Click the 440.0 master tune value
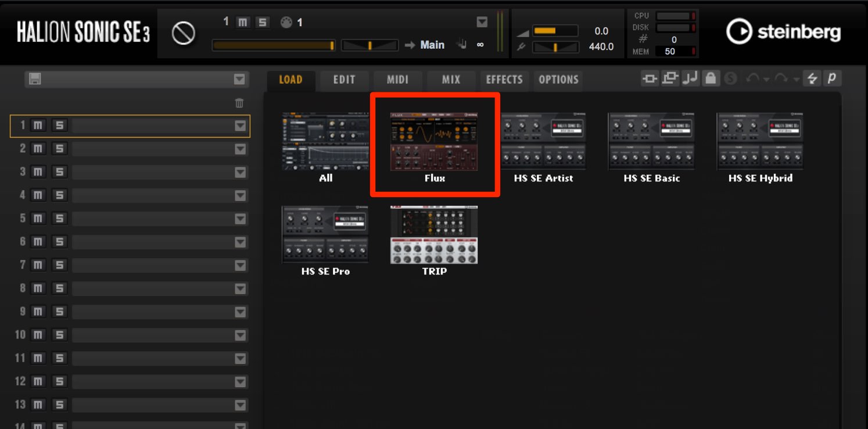Image resolution: width=868 pixels, height=429 pixels. [601, 47]
